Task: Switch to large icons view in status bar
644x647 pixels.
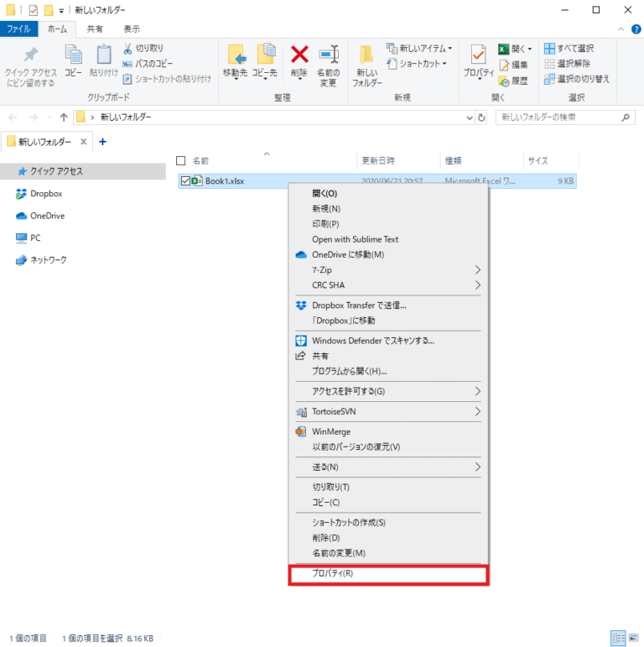Action: pos(632,638)
